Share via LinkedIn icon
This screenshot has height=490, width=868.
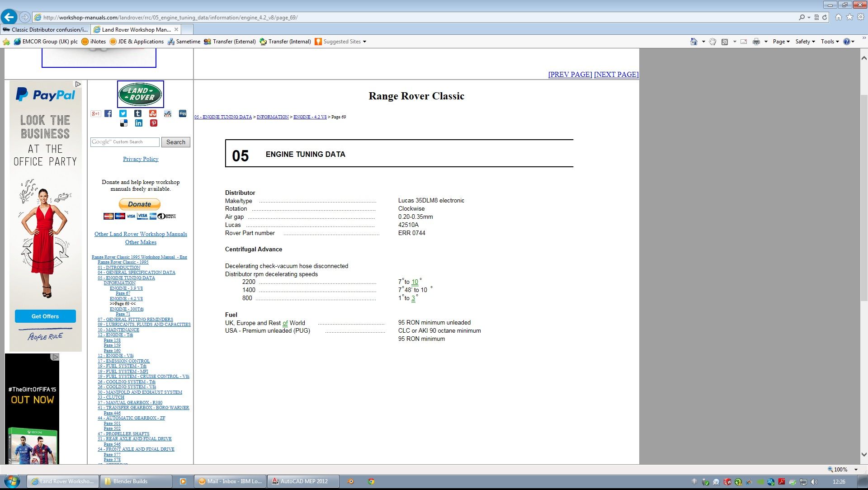click(139, 123)
